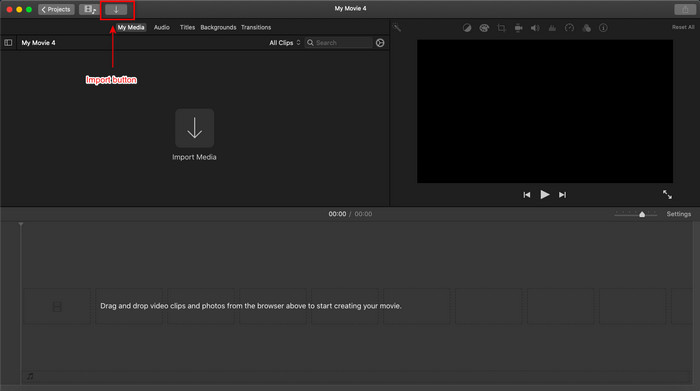Click the filmstrip placeholder in timeline
This screenshot has height=391, width=700.
57,306
